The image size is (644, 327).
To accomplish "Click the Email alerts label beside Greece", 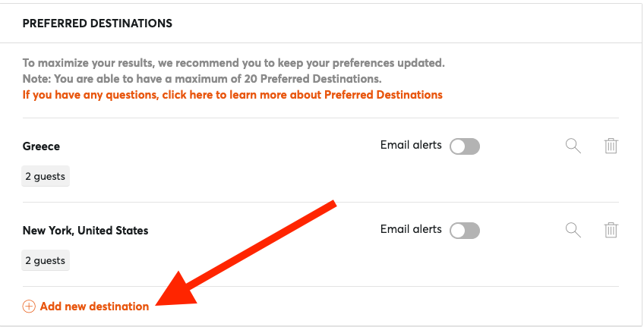I will (411, 145).
